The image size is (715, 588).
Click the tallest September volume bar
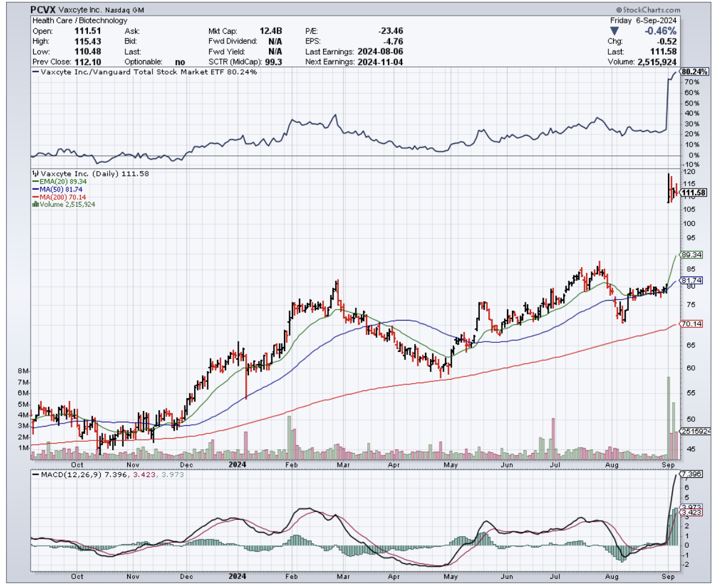668,416
